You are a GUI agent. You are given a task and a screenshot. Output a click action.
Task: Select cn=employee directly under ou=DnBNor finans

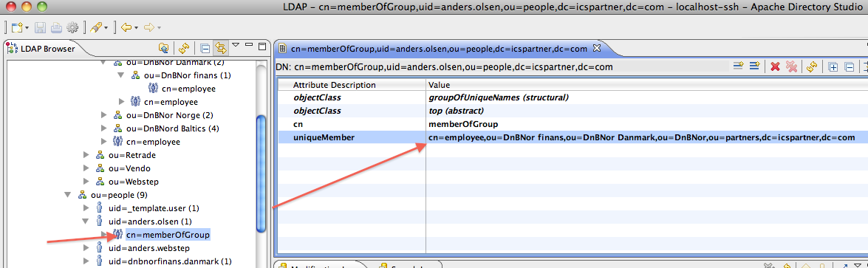(x=189, y=89)
